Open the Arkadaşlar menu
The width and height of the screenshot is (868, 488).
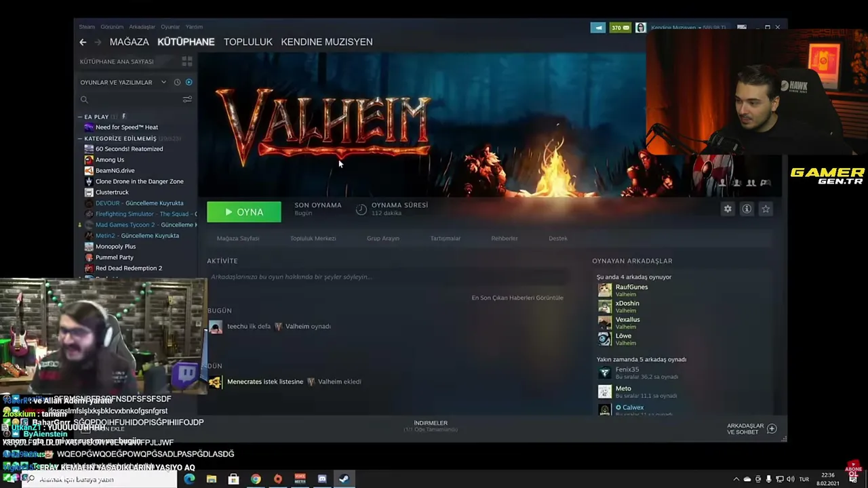(142, 27)
